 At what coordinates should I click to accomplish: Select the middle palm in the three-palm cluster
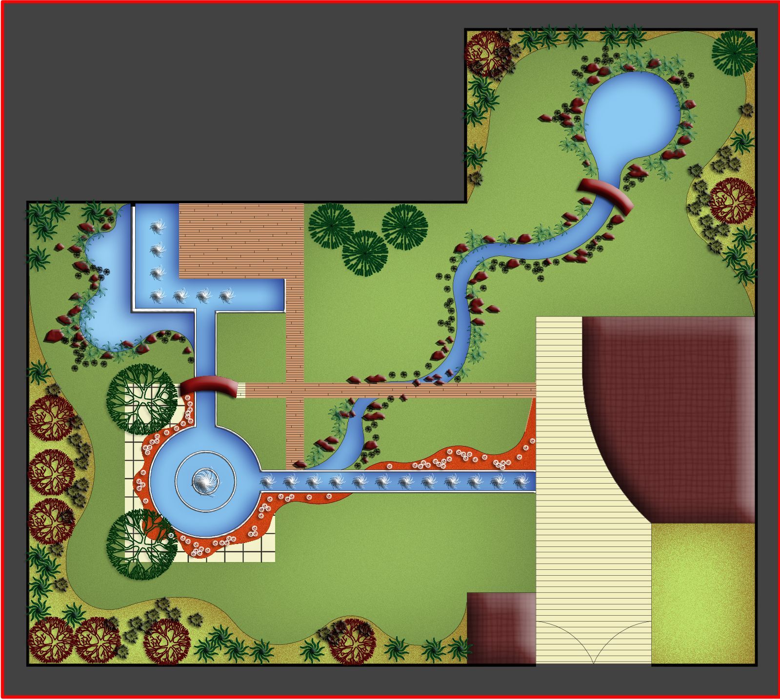[365, 253]
